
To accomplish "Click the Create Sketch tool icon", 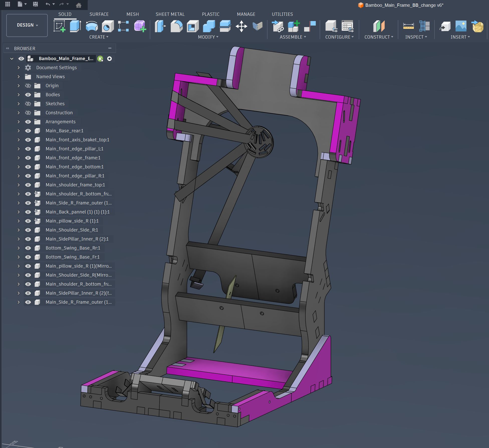I will tap(59, 26).
